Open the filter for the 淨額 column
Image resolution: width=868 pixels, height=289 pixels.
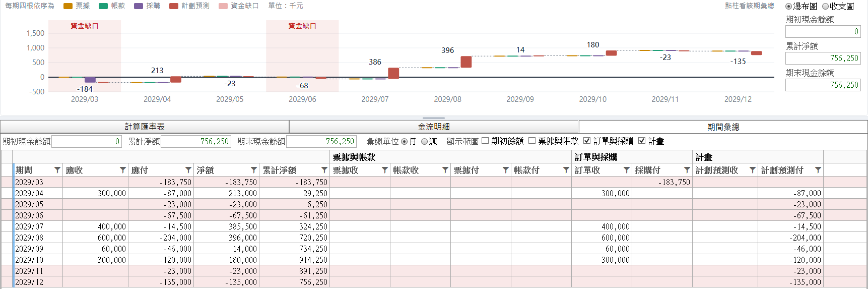[x=253, y=170]
